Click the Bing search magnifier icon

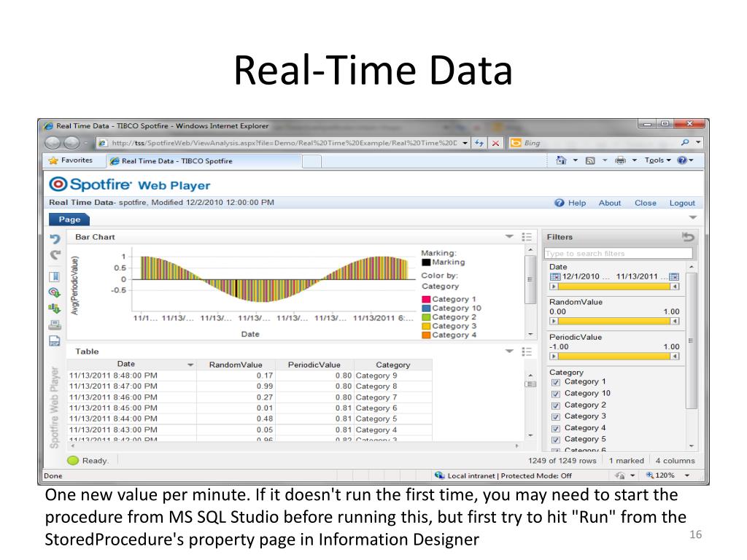(x=685, y=142)
